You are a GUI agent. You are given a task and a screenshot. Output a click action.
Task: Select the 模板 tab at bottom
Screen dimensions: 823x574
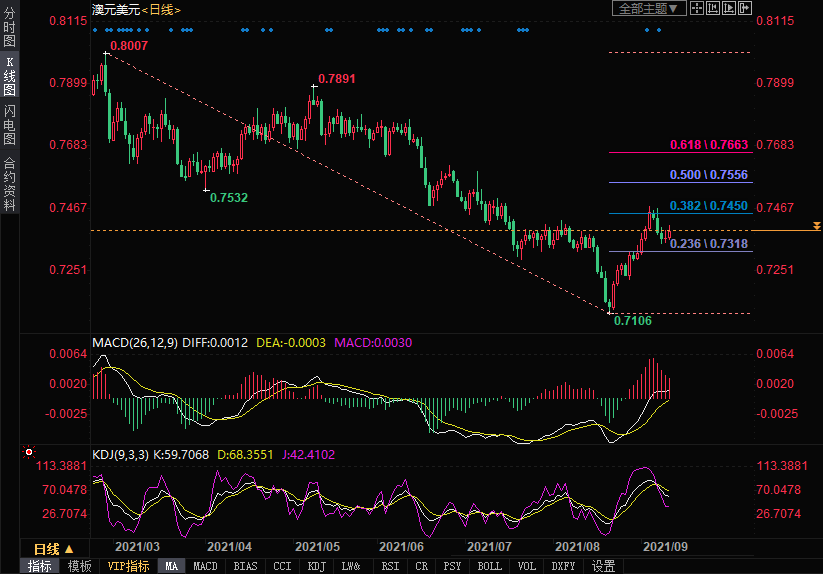79,566
